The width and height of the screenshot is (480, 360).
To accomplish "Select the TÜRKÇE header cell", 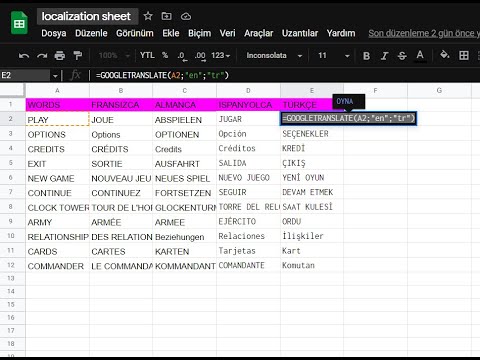I will click(307, 105).
